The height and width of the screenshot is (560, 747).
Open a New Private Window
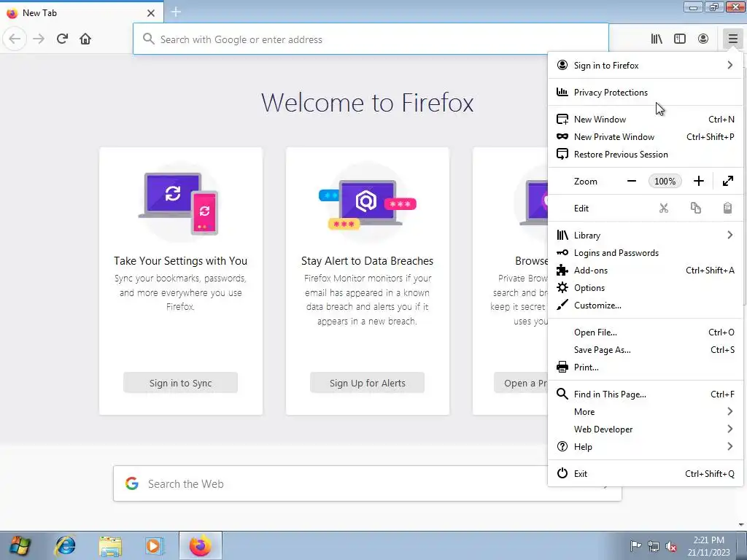click(646, 136)
